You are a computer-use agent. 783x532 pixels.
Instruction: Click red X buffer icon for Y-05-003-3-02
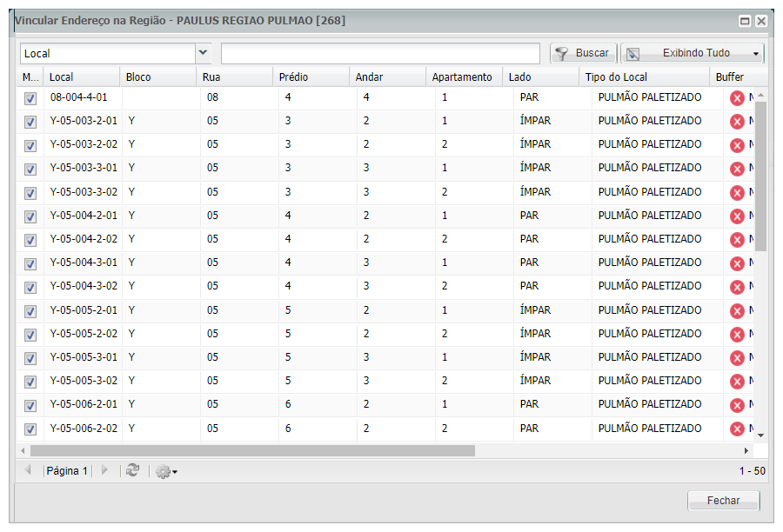[737, 193]
